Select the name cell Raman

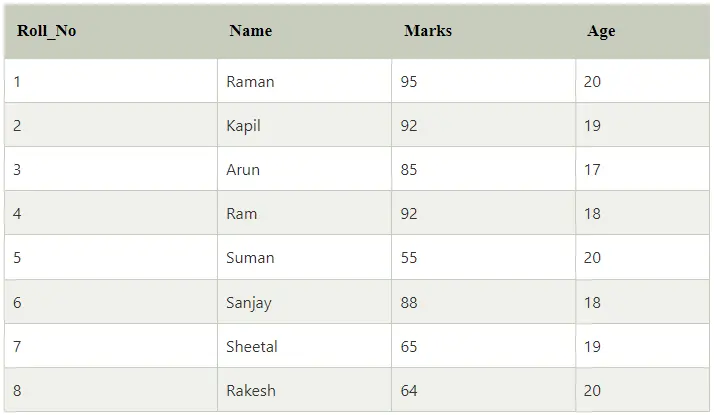pyautogui.click(x=304, y=81)
